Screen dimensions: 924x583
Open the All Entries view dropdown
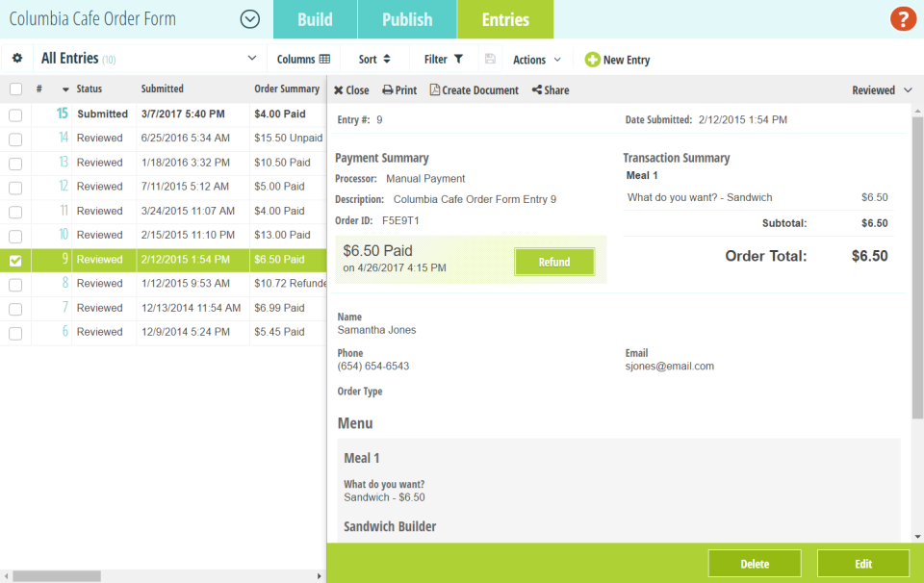(252, 58)
